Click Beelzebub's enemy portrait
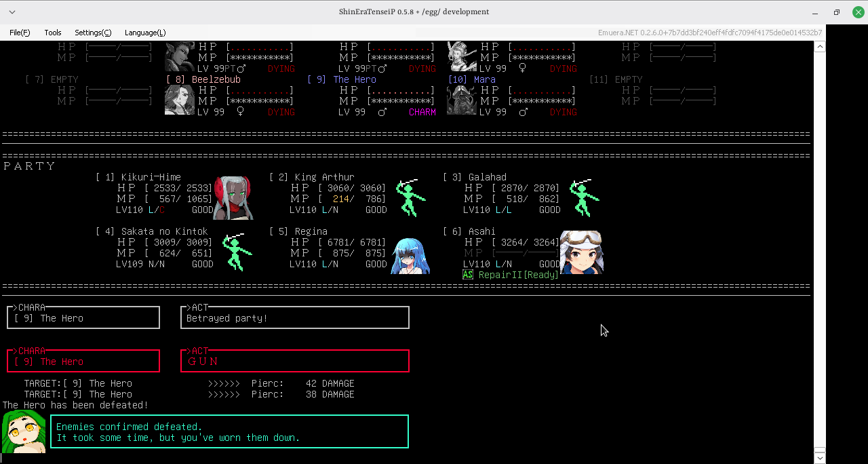Viewport: 868px width, 464px height. pos(180,100)
